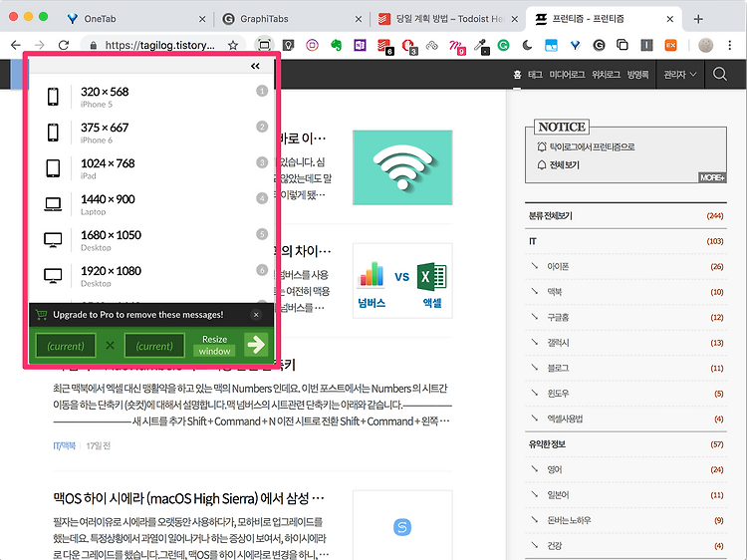Screen dimensions: 747x560
Task: Select the 1680 × 1050 Desktop preset
Action: 151,240
